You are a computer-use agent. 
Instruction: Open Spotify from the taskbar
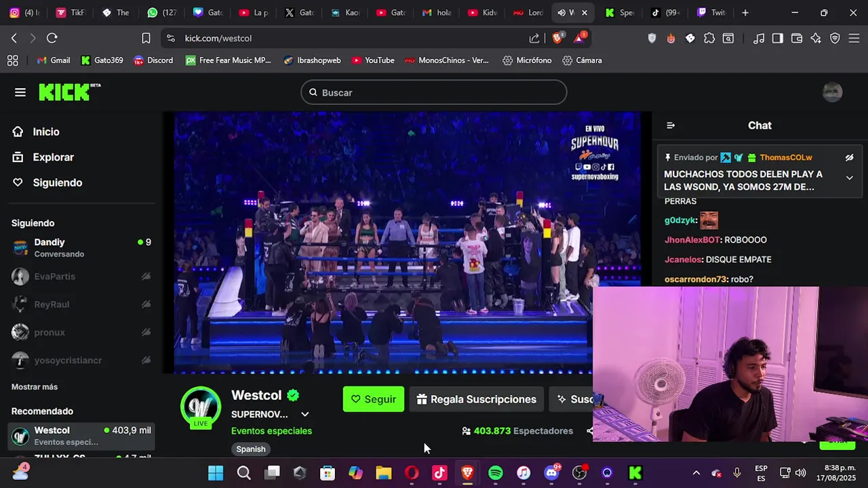tap(496, 473)
